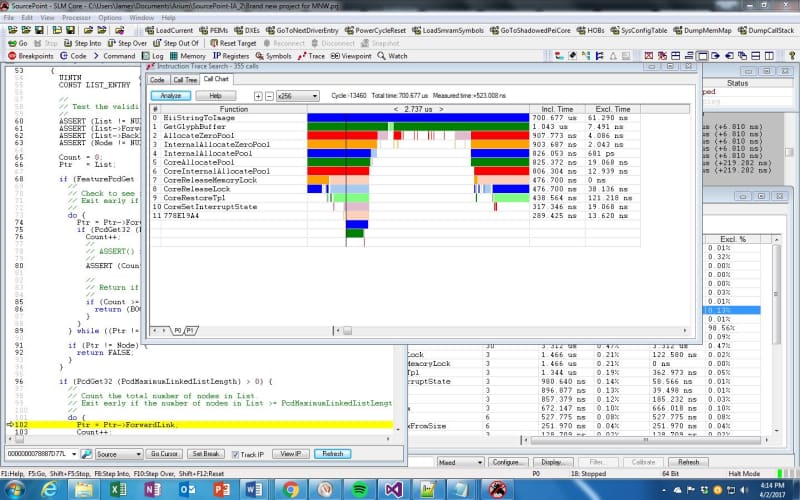The width and height of the screenshot is (800, 500).
Task: Open the File menu
Action: tap(9, 17)
